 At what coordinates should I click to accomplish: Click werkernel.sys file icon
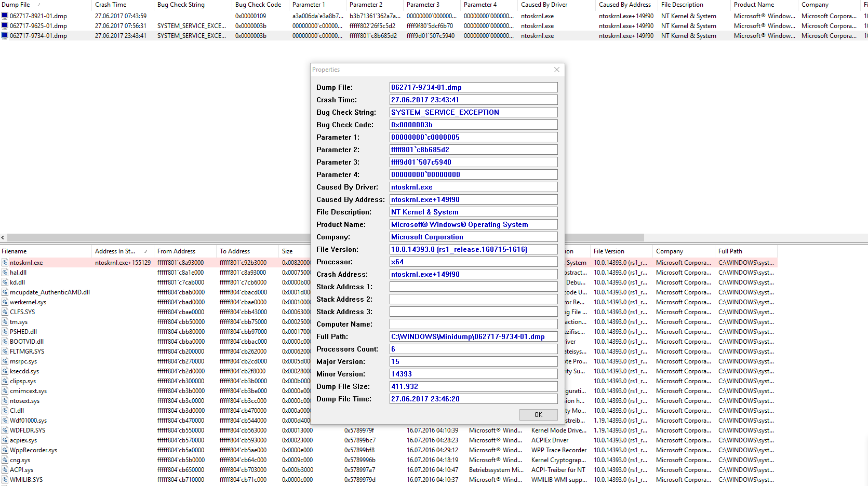tap(5, 302)
